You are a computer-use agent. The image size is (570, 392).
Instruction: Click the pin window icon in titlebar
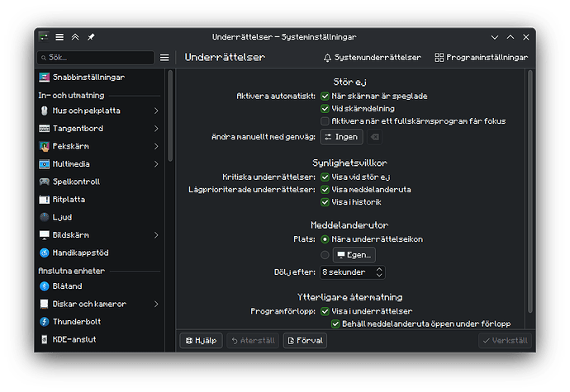tap(91, 37)
